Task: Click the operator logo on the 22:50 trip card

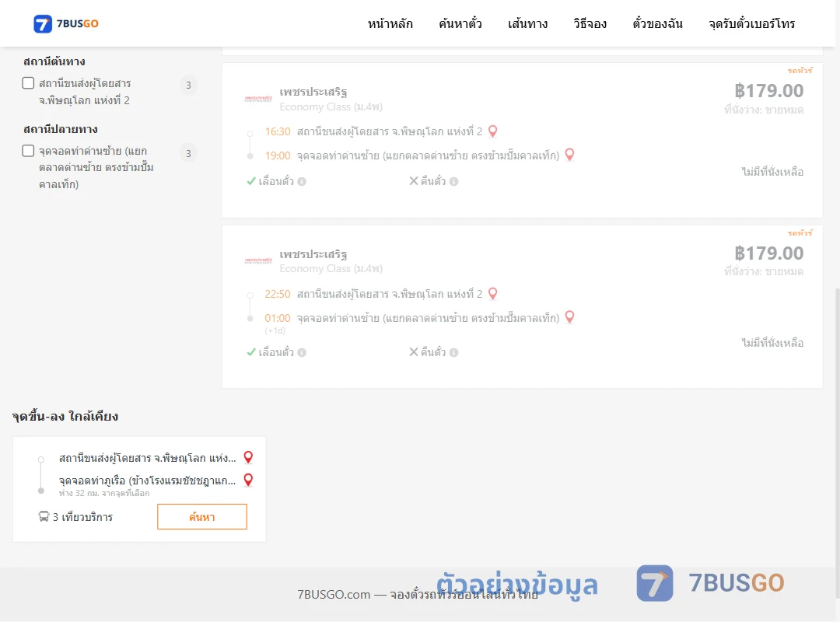Action: click(258, 261)
